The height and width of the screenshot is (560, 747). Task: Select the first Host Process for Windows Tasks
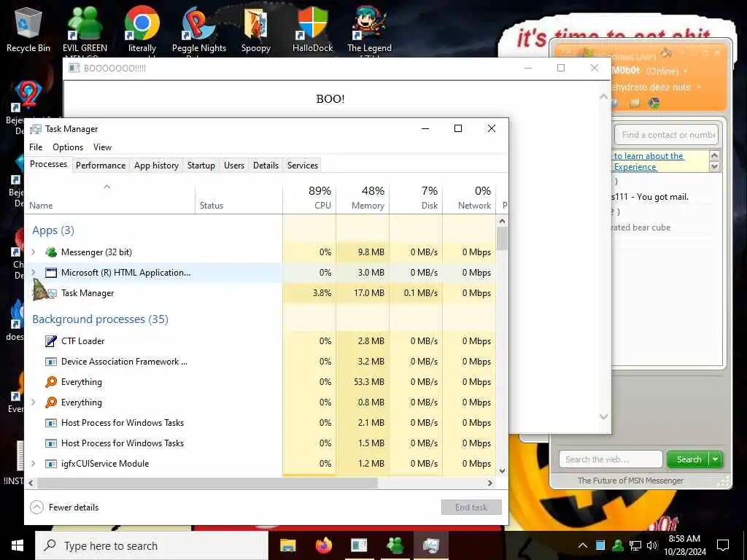tap(260, 423)
